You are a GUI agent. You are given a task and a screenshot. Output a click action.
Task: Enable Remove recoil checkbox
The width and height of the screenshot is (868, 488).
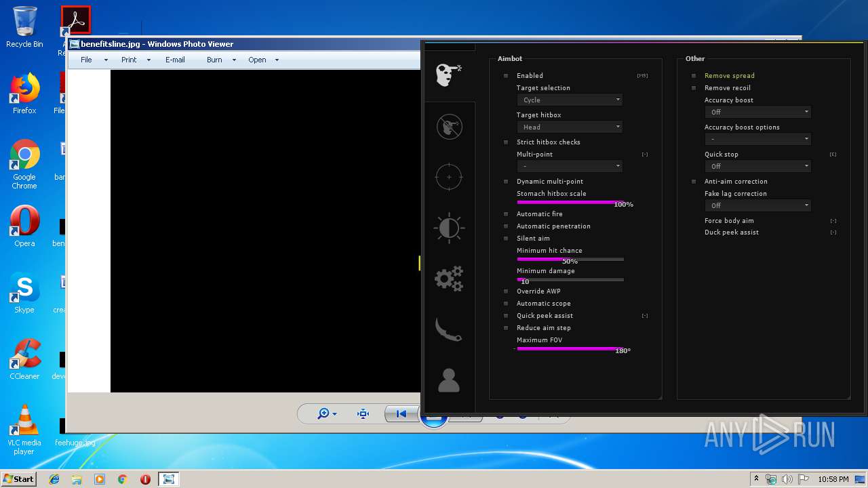tap(694, 88)
